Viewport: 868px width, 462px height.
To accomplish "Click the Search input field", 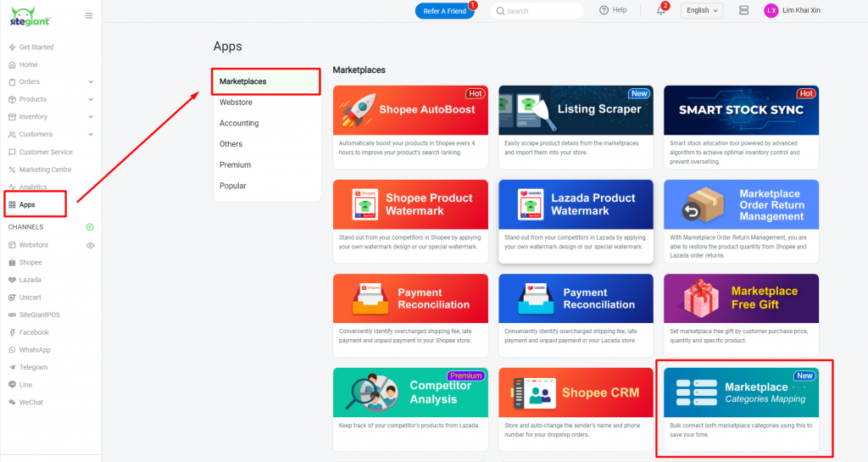I will coord(537,11).
